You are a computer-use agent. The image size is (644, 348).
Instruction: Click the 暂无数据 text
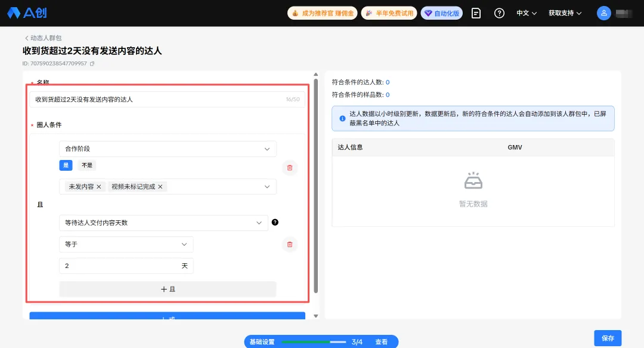coord(473,204)
